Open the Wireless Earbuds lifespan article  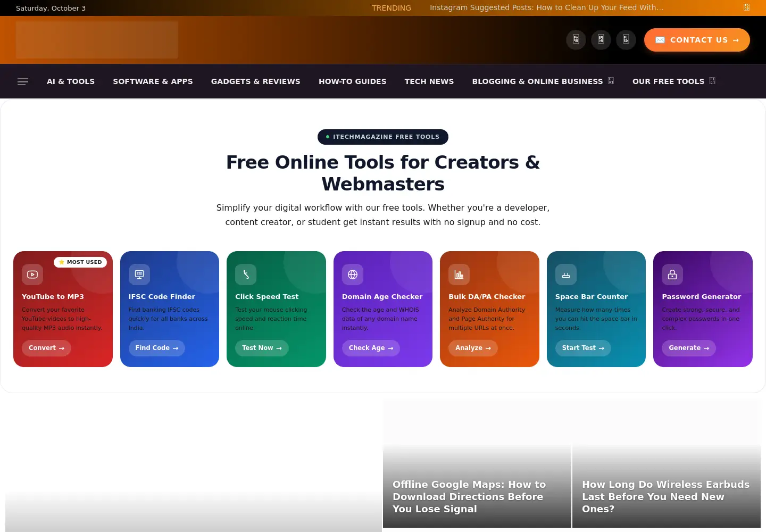tap(665, 496)
